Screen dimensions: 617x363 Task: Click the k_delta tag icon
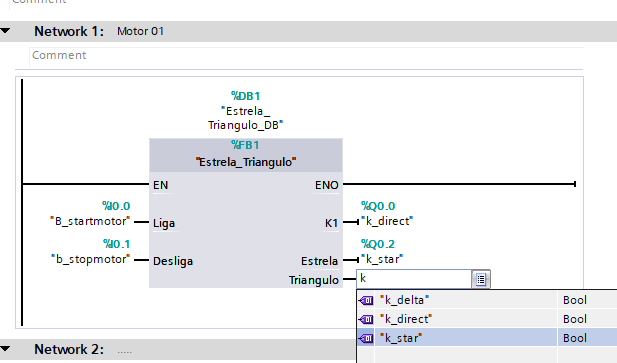pos(366,300)
